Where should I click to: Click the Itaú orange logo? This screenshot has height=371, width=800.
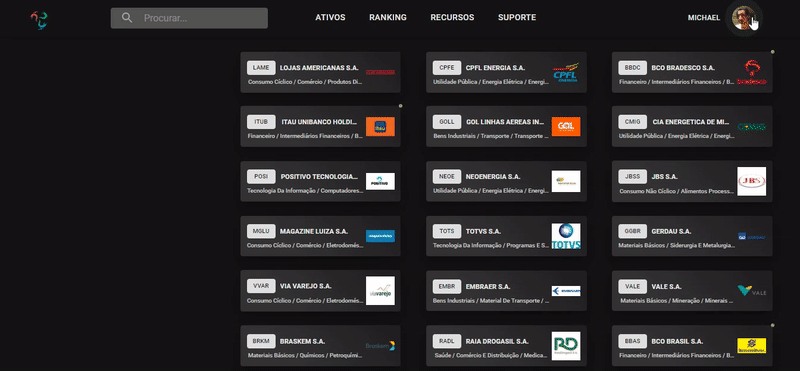(380, 127)
